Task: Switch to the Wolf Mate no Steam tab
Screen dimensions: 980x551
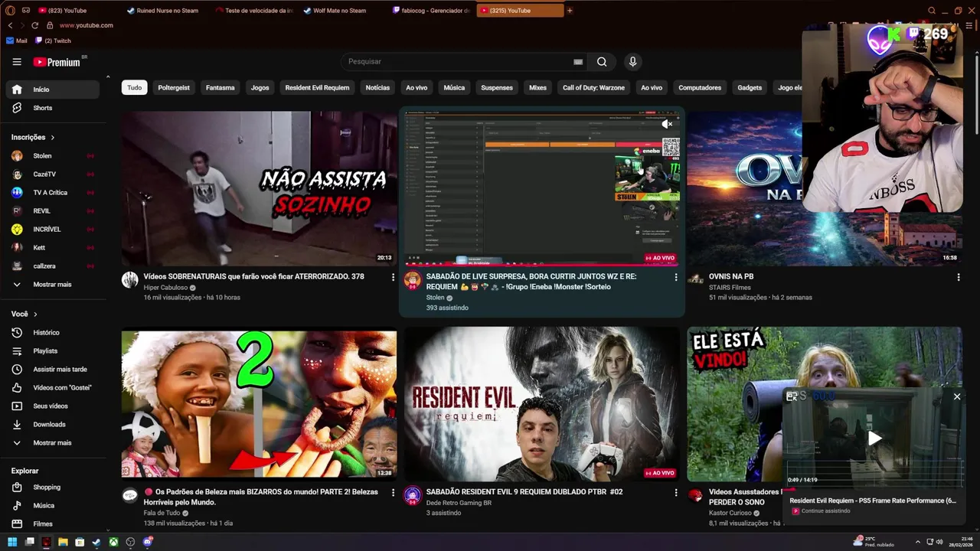Action: pos(335,11)
